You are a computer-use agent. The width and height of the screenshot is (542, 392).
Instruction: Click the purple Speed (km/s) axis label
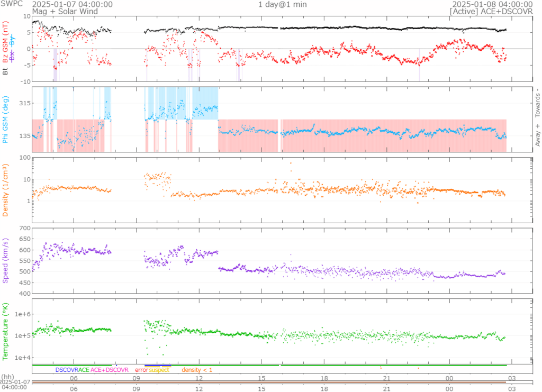point(6,260)
